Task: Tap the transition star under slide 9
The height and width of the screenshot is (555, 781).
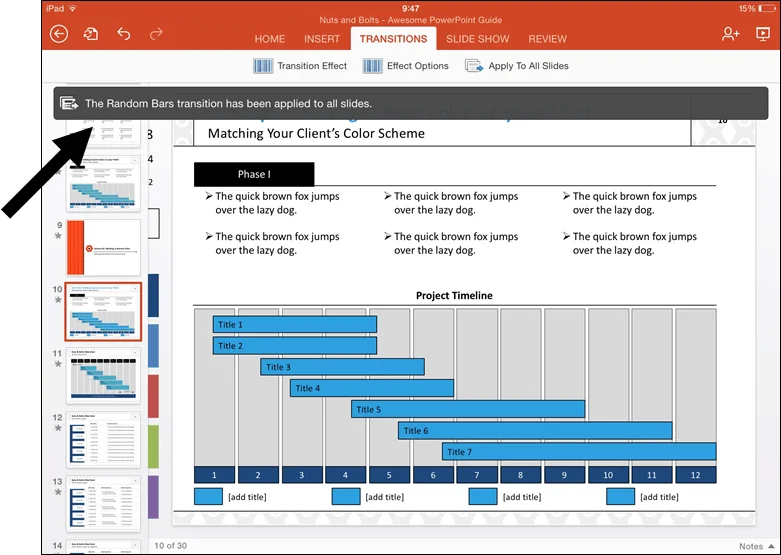Action: click(x=58, y=236)
